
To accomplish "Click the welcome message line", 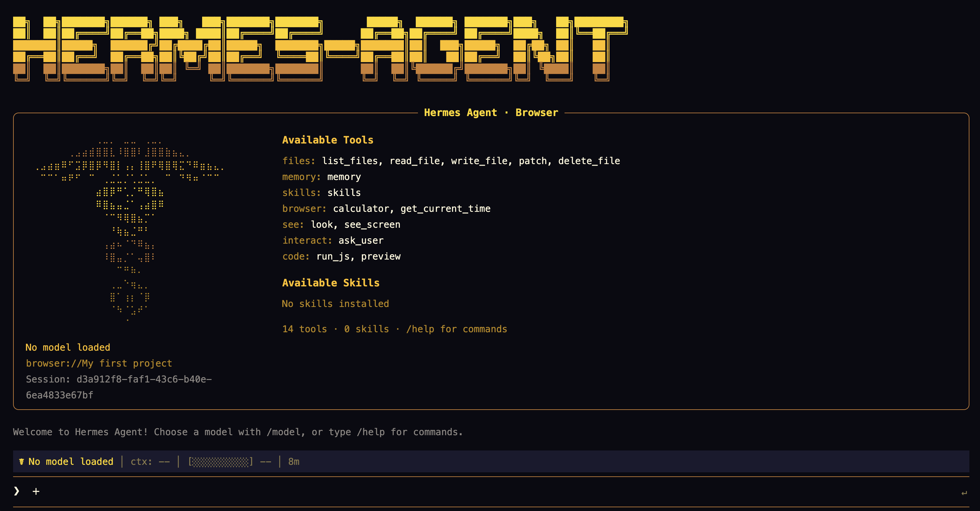I will click(238, 432).
